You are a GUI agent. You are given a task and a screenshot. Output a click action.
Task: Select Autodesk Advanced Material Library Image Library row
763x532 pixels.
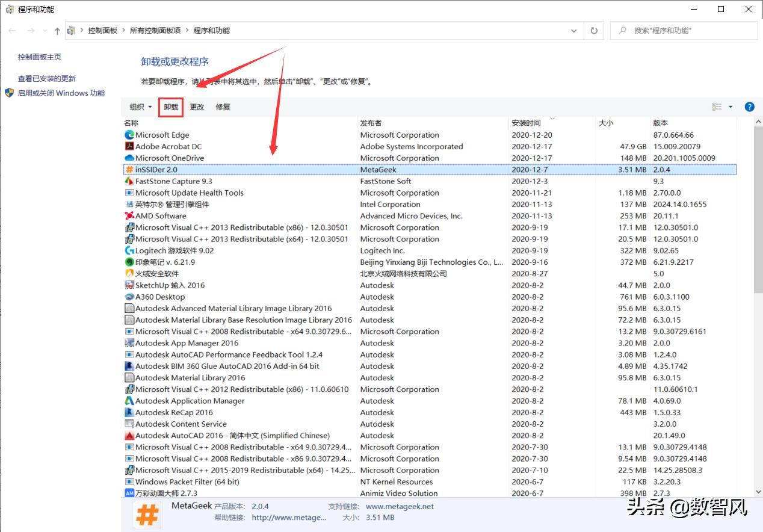[429, 308]
